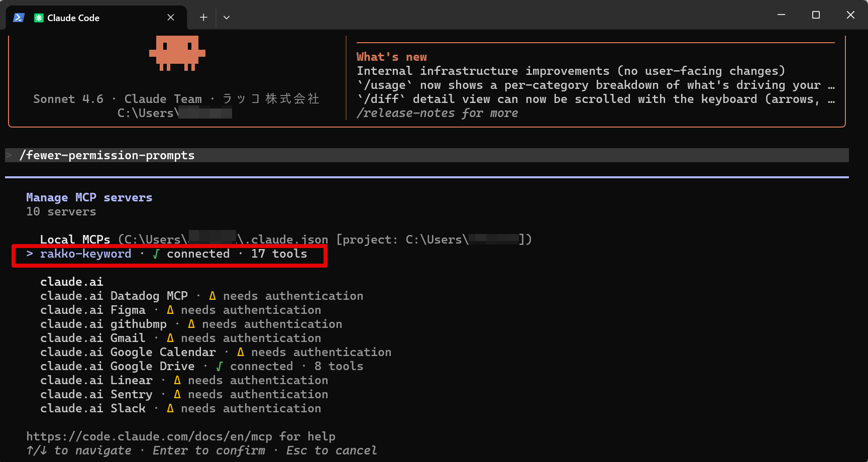This screenshot has height=462, width=868.
Task: Select the claude.ai Gmail entry
Action: pos(180,338)
